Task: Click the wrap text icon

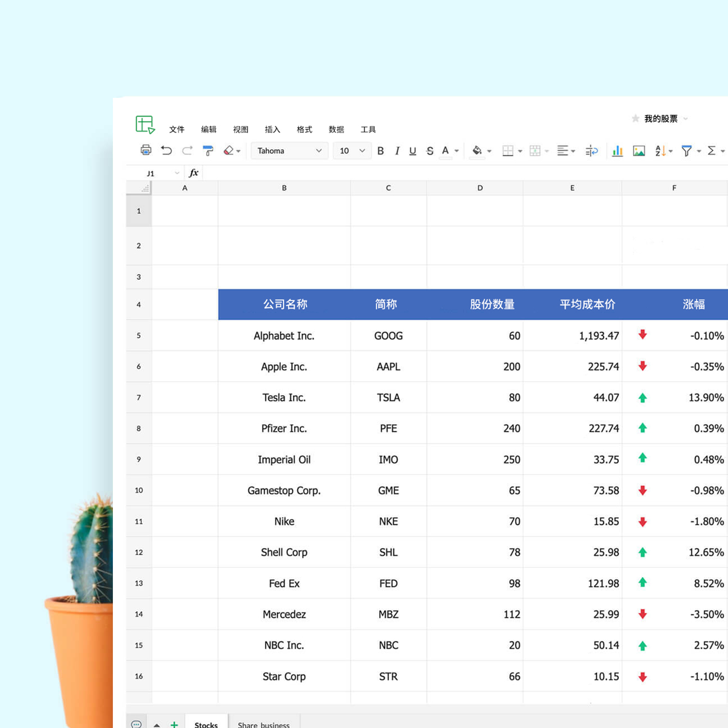Action: (x=591, y=151)
